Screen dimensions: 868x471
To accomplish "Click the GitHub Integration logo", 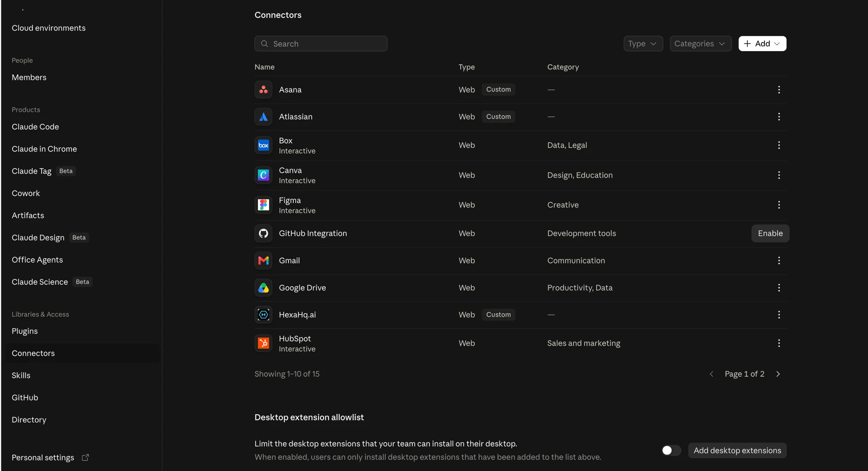I will click(x=263, y=233).
